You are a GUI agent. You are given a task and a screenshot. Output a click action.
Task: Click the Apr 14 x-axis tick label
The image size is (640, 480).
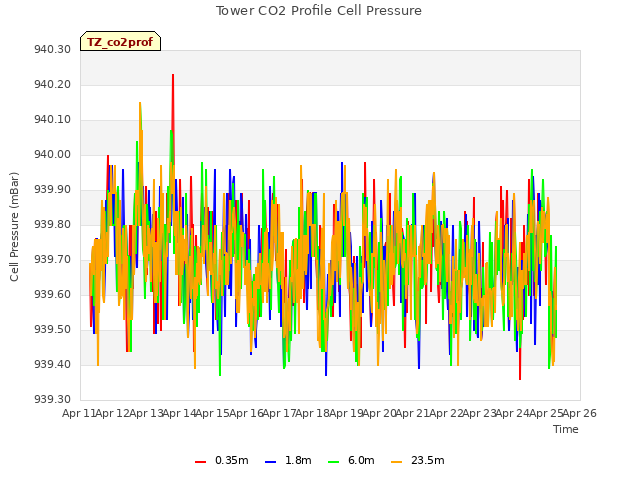tap(180, 413)
